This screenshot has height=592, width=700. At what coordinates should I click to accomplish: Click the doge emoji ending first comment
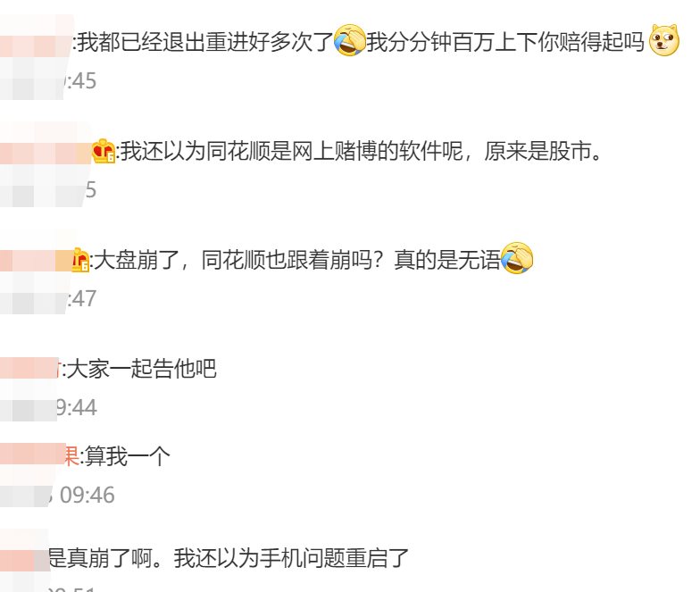pyautogui.click(x=664, y=40)
